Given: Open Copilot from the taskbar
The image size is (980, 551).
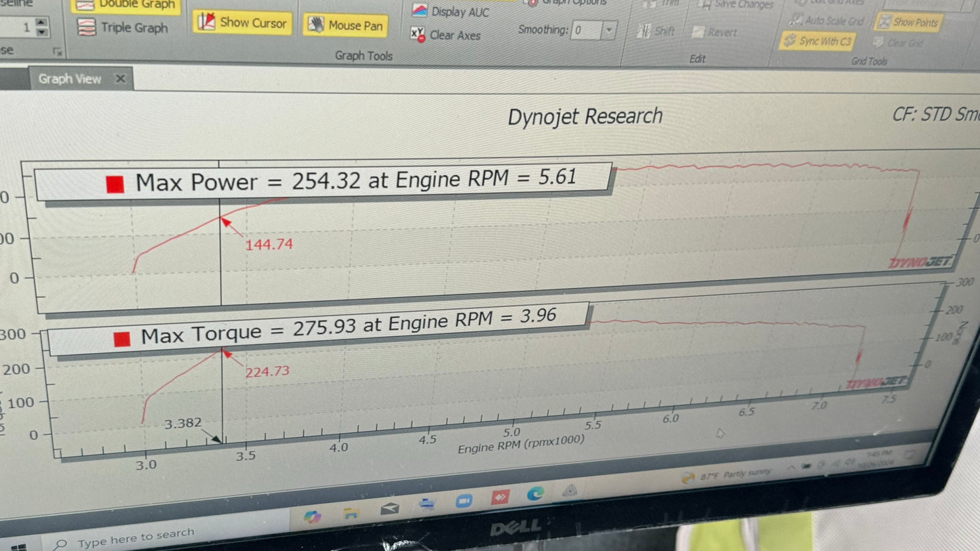Looking at the screenshot, I should (x=313, y=516).
